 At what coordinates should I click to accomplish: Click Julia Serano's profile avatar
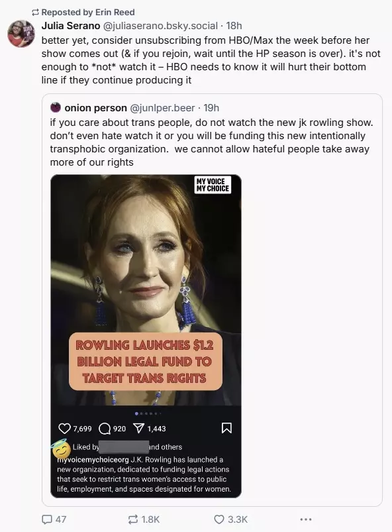(x=21, y=33)
